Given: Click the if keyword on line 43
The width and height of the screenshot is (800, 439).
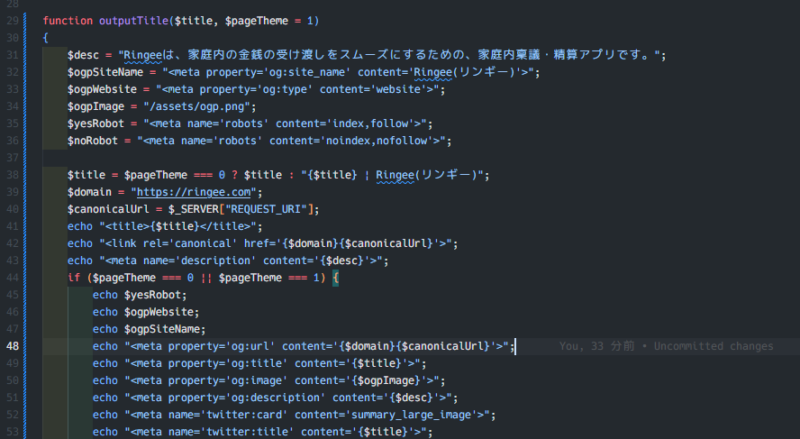Looking at the screenshot, I should click(73, 277).
